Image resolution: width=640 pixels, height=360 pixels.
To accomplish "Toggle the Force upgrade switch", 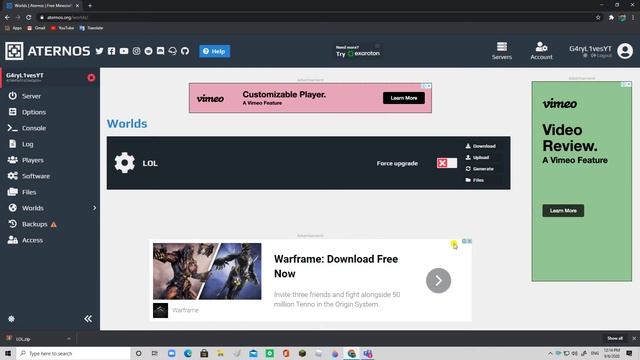I will point(447,163).
